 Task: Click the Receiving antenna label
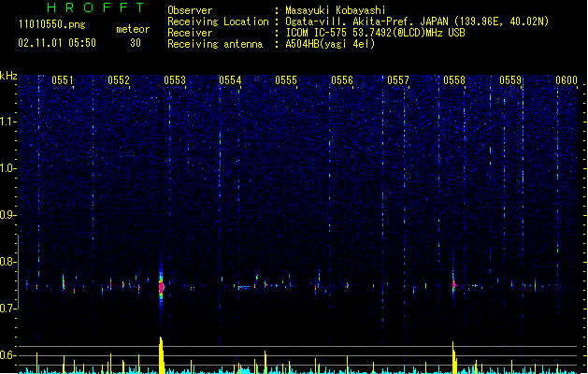215,44
